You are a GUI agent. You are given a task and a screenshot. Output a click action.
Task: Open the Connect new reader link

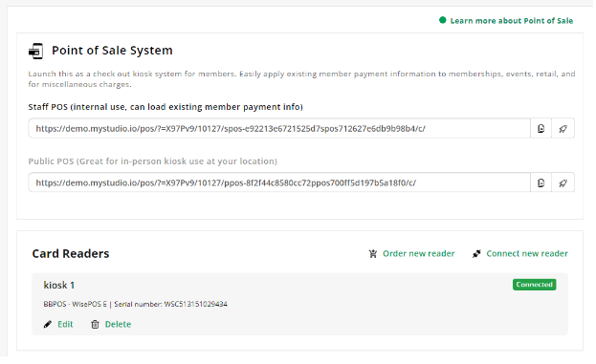tap(527, 253)
